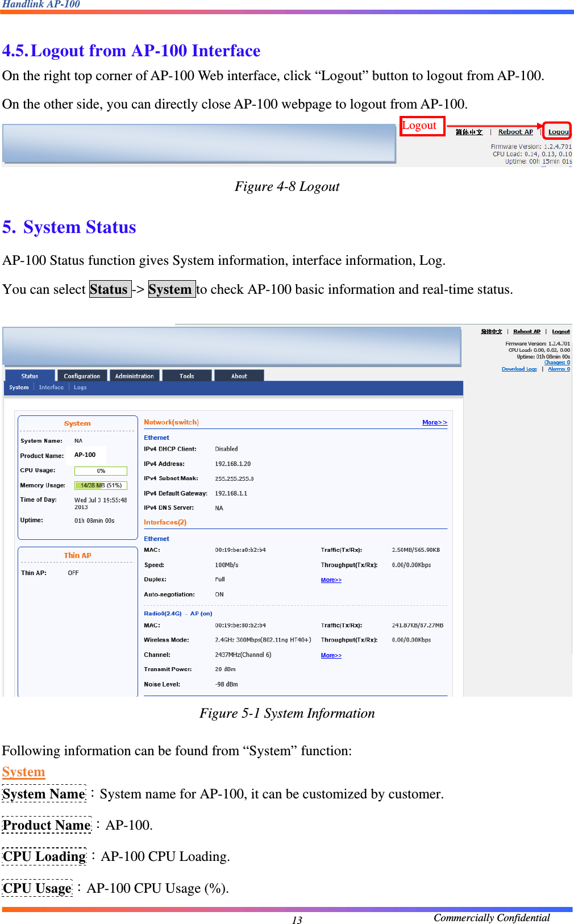
Task: Click Ethernet speed value 100Mb/s
Action: pos(227,565)
